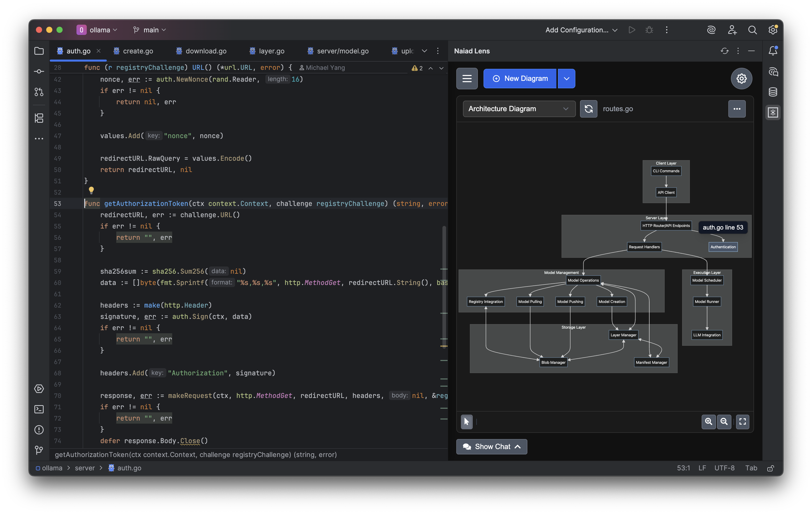Click the Run play icon in toolbar
The image size is (812, 514).
click(x=632, y=30)
